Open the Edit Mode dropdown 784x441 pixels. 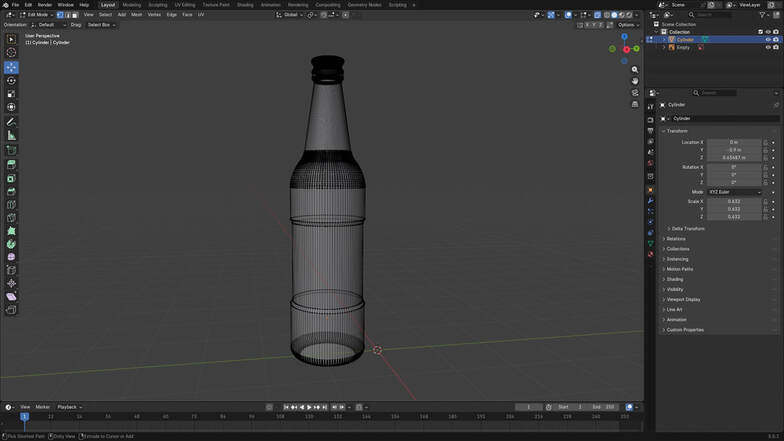(x=36, y=15)
